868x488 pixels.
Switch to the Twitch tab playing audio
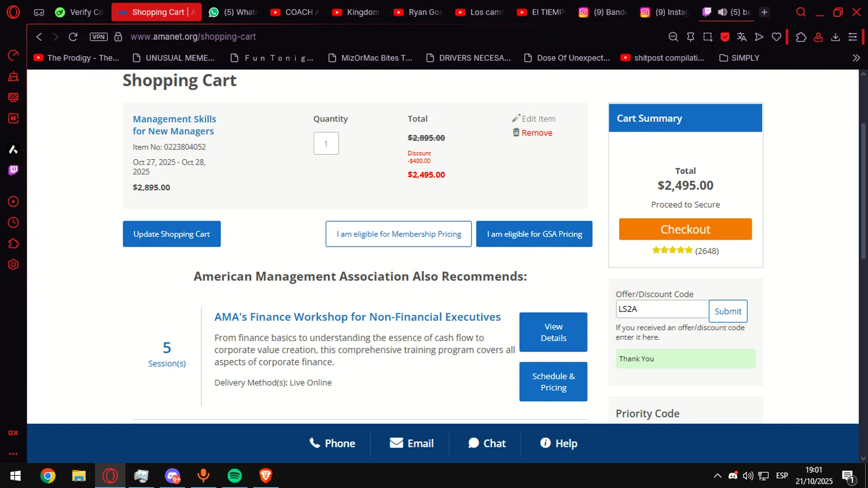pyautogui.click(x=726, y=12)
